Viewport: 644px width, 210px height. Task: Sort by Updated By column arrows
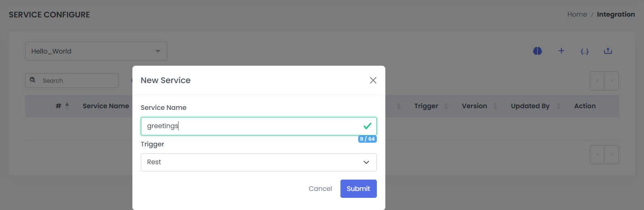(559, 106)
